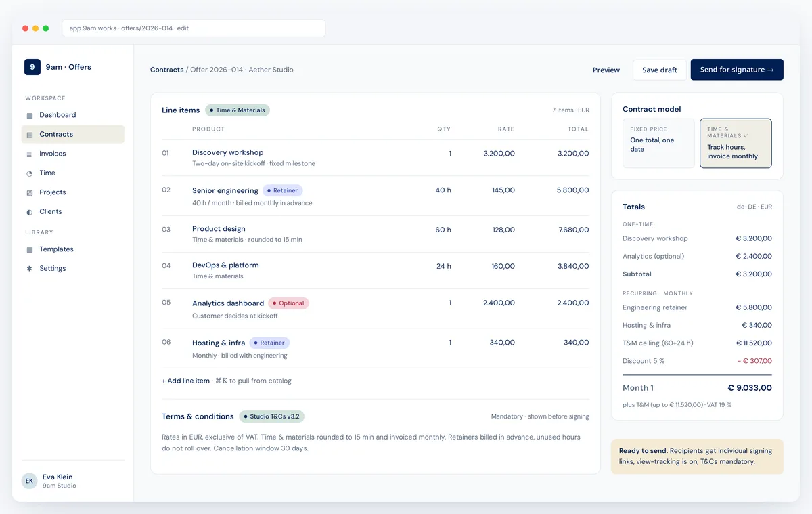Viewport: 812px width, 514px height.
Task: Click the Clients half-circle icon
Action: point(29,212)
